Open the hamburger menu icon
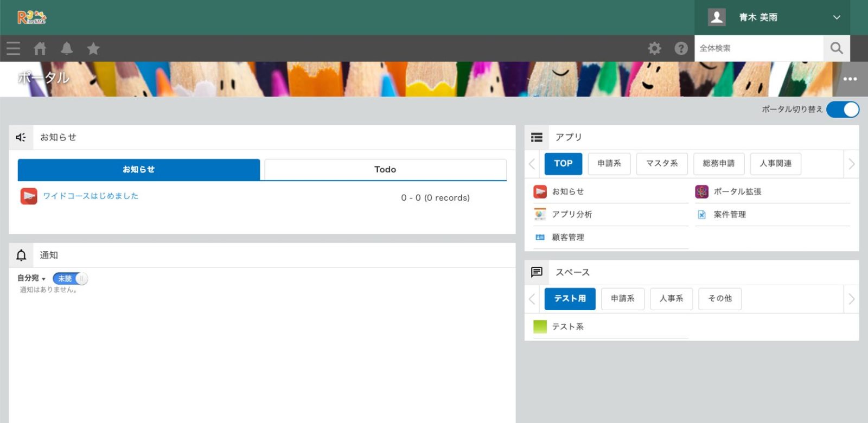868x423 pixels. 14,49
